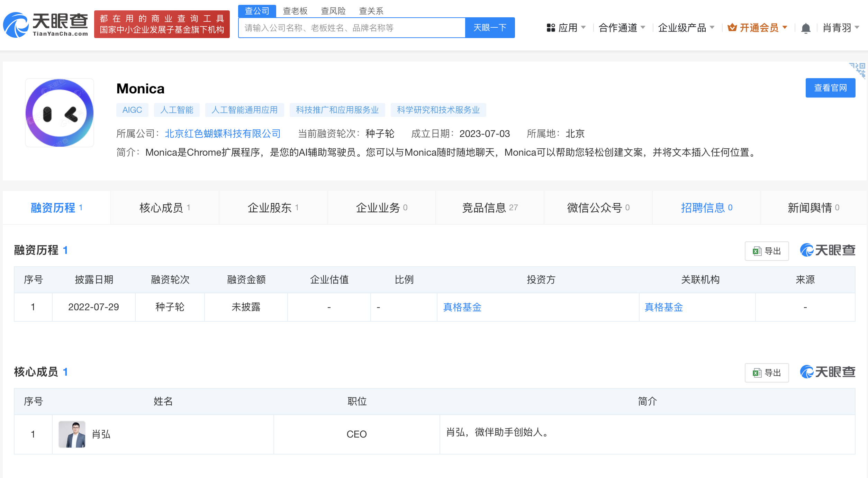Viewport: 868px width, 478px height.
Task: Open the 北京红色蝴蝶科技有限公司 company link
Action: (223, 134)
